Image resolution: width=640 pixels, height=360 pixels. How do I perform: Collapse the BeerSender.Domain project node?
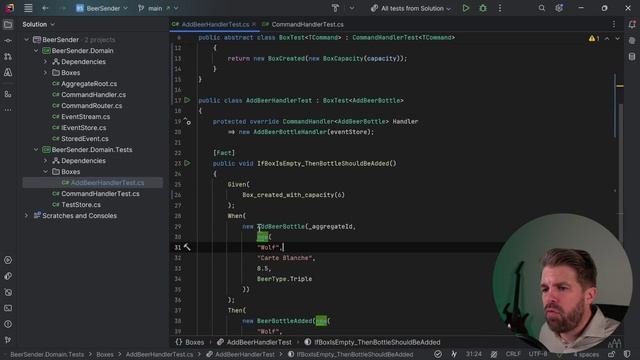pos(36,51)
